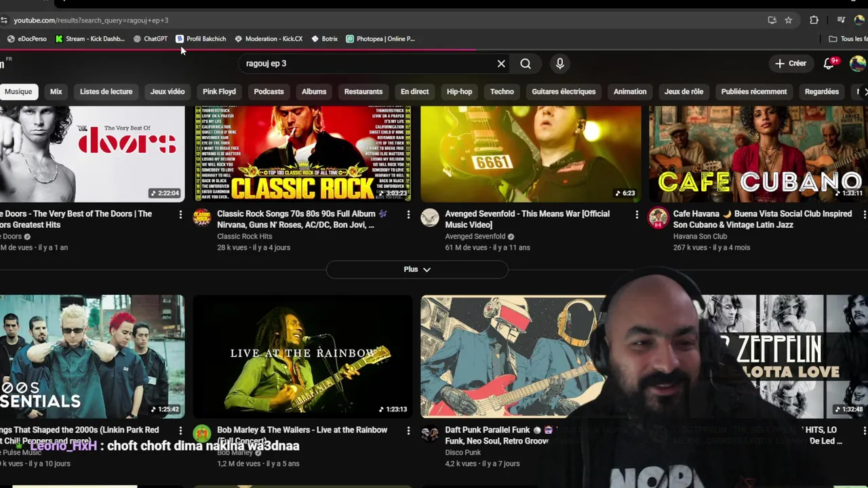The height and width of the screenshot is (488, 868).
Task: Open the Botrix bookmark
Action: pyautogui.click(x=324, y=39)
